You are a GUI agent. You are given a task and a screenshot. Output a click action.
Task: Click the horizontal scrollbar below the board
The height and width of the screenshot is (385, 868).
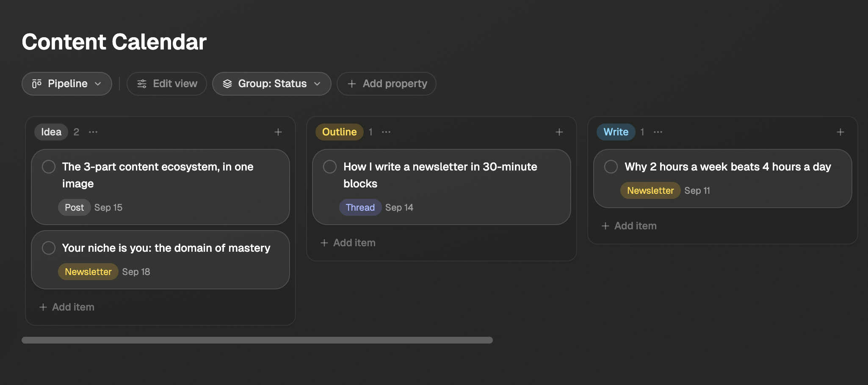pyautogui.click(x=257, y=340)
